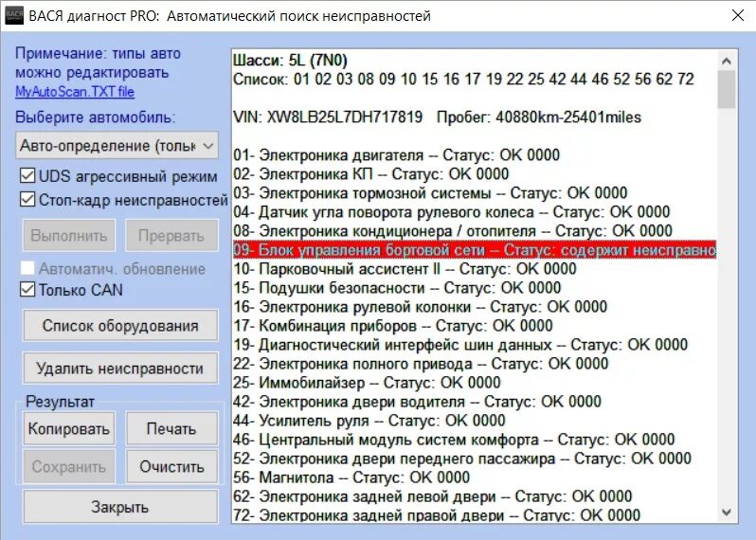
Task: Click the VIN: XW8LB25L7DH717819 text
Action: [x=328, y=117]
